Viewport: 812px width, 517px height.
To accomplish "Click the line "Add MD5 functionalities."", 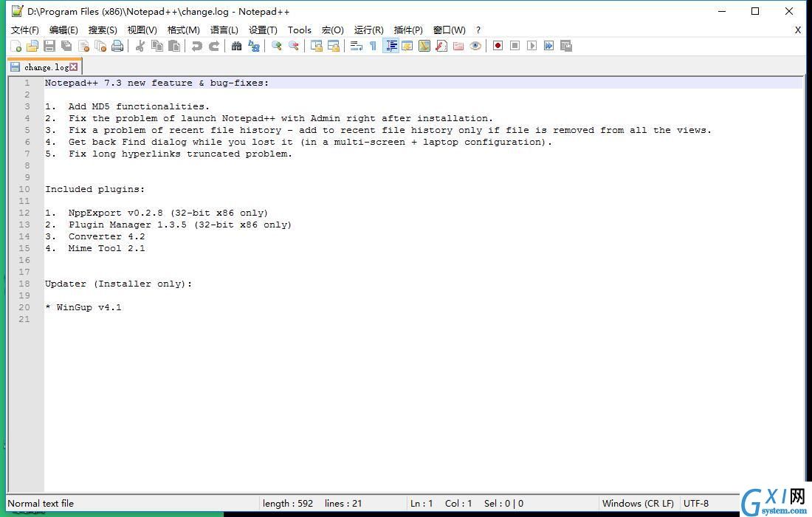I will click(139, 106).
